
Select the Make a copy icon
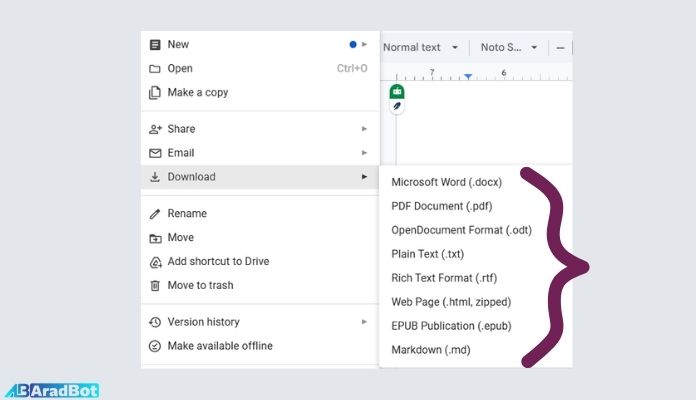155,93
